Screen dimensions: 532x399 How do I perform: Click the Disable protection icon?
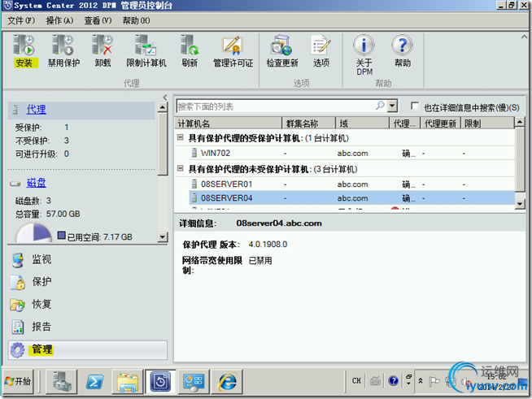click(x=63, y=45)
